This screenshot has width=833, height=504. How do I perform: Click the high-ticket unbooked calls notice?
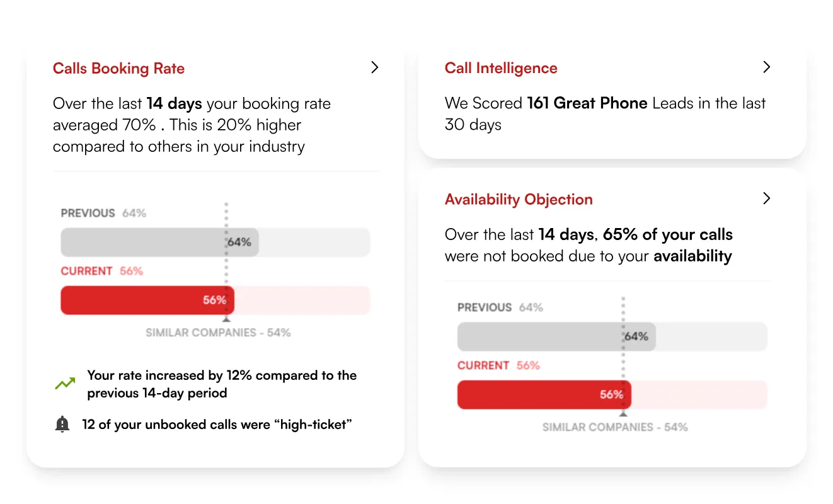[x=217, y=425]
